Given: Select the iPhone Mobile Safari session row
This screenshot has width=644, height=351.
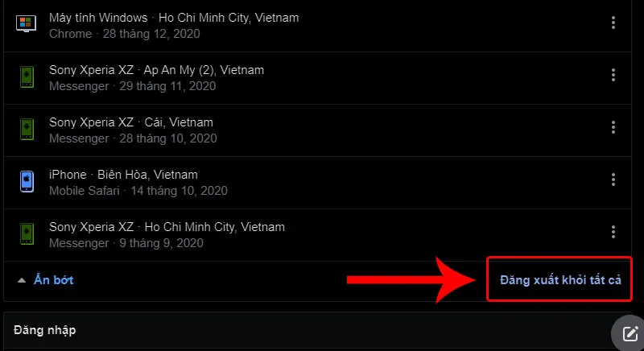Looking at the screenshot, I should point(317,183).
